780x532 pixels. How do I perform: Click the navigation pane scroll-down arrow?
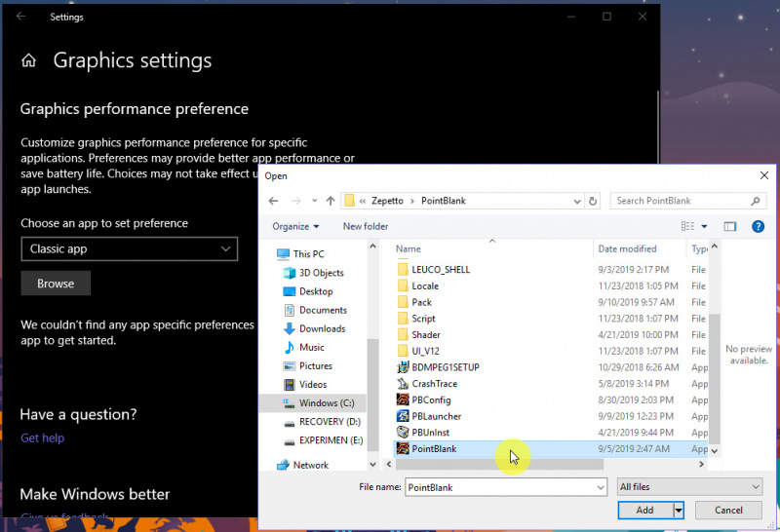pyautogui.click(x=372, y=465)
